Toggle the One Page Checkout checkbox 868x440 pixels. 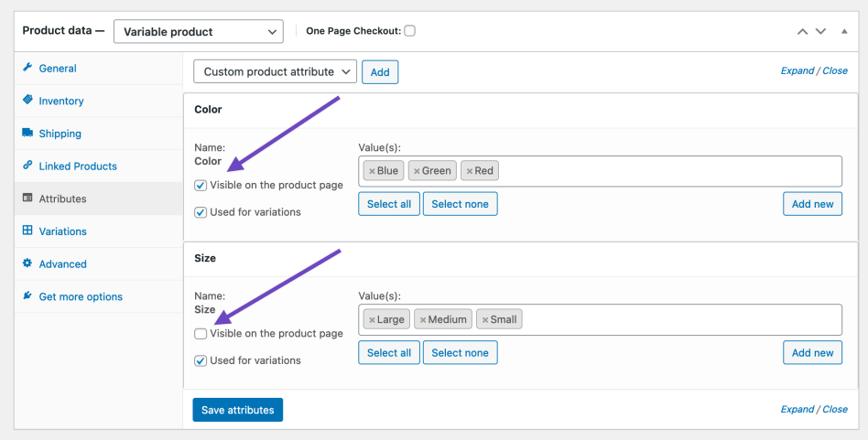pos(409,30)
